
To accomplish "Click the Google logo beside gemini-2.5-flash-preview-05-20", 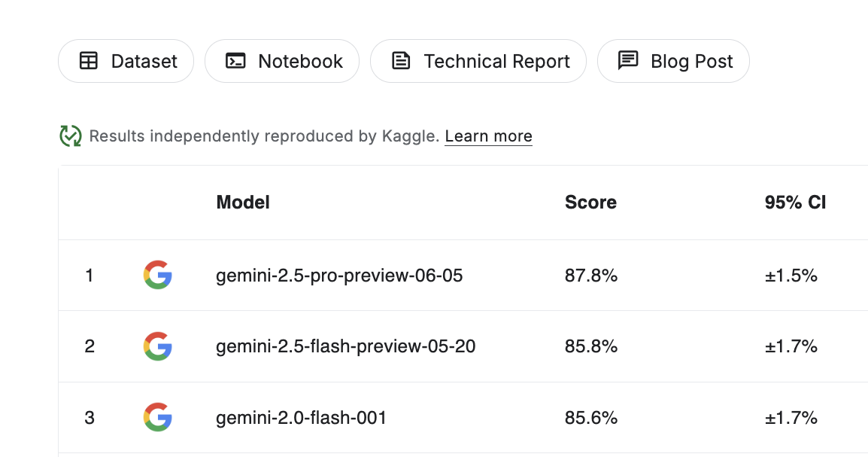I will coord(157,346).
